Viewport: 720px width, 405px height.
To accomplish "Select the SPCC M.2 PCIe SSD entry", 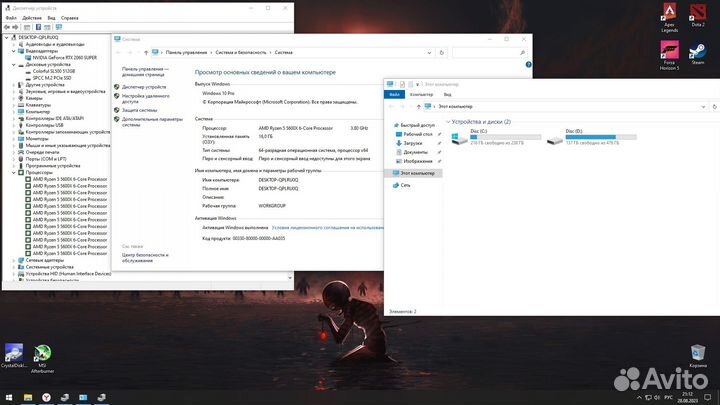I will click(51, 78).
